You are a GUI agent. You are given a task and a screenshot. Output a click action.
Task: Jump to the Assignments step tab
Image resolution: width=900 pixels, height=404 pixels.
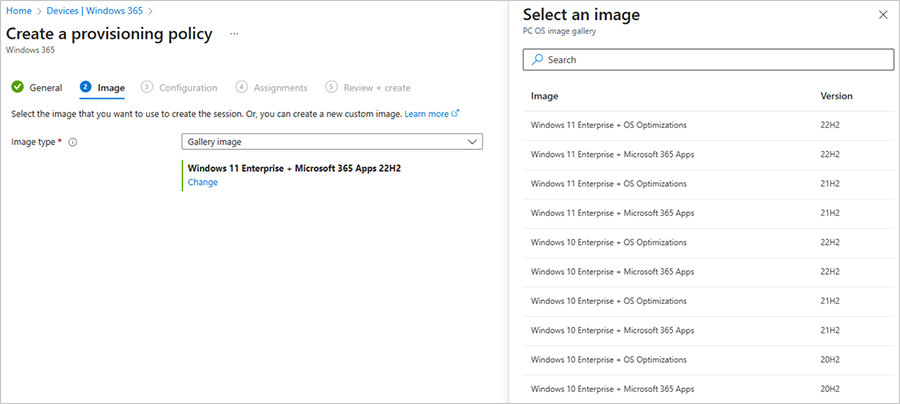271,88
